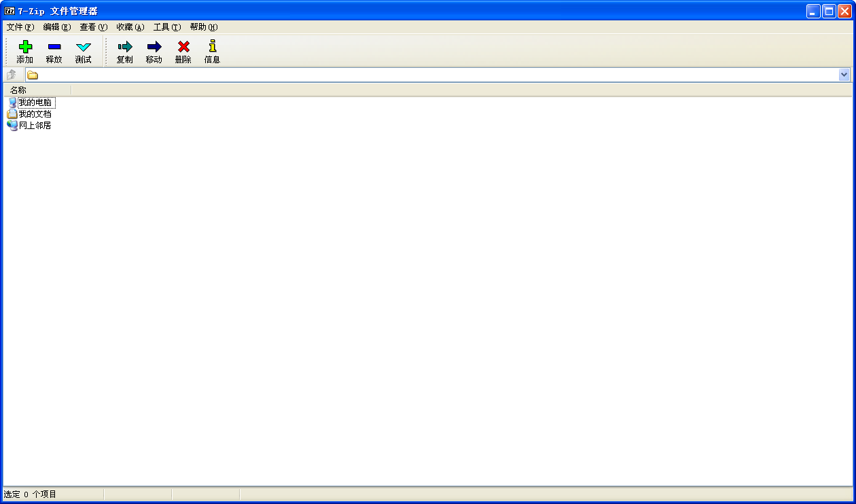Open the Help (帮助) menu
856x504 pixels.
click(203, 27)
